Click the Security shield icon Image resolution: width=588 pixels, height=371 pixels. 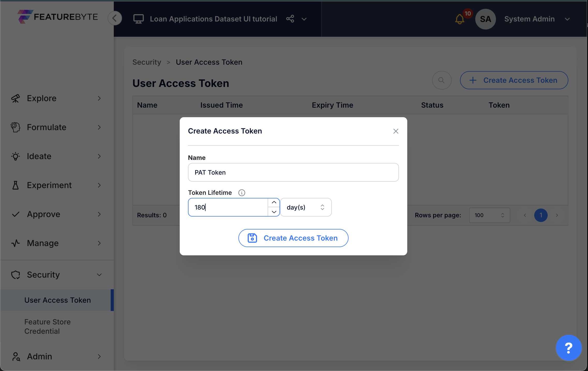pos(15,275)
